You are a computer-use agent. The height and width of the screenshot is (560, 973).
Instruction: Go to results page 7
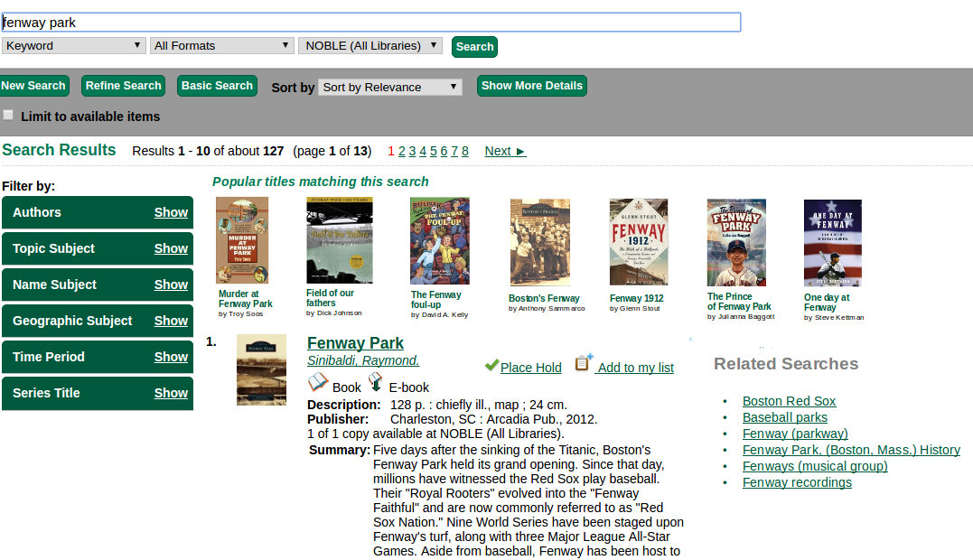point(454,152)
